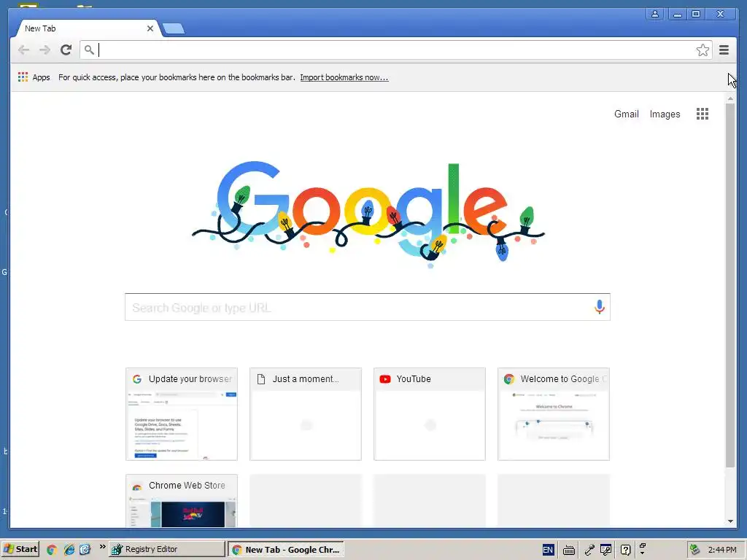Reload the current page
The width and height of the screenshot is (747, 560).
coord(66,50)
